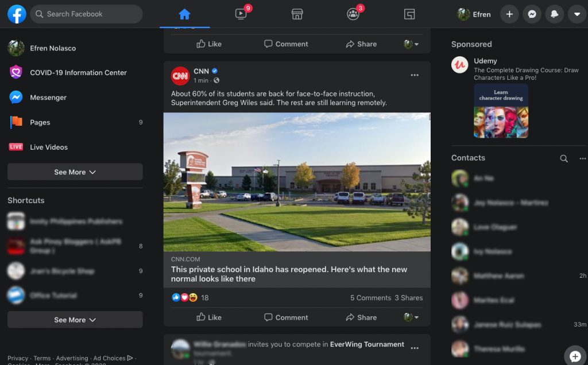Open options for EverWing Tournament post

click(x=415, y=348)
